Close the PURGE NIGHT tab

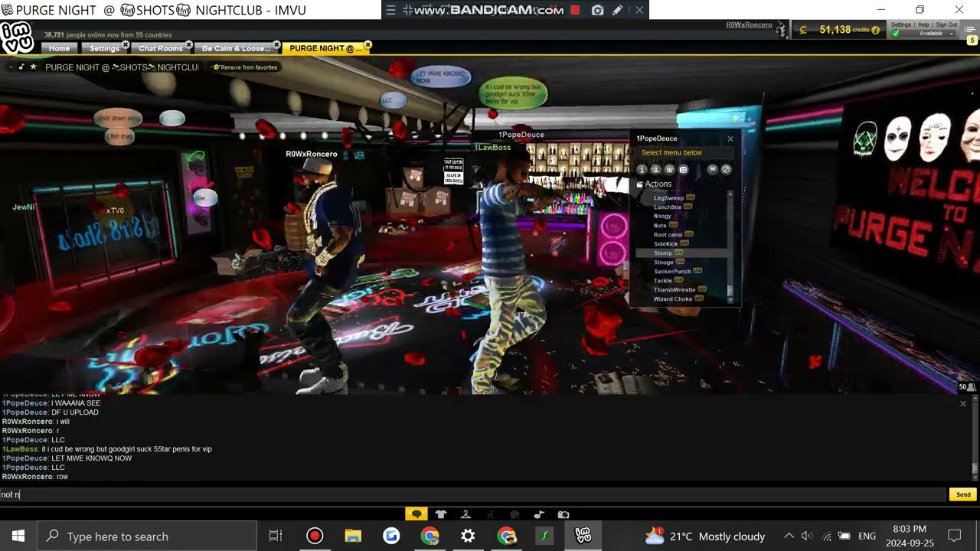[367, 45]
